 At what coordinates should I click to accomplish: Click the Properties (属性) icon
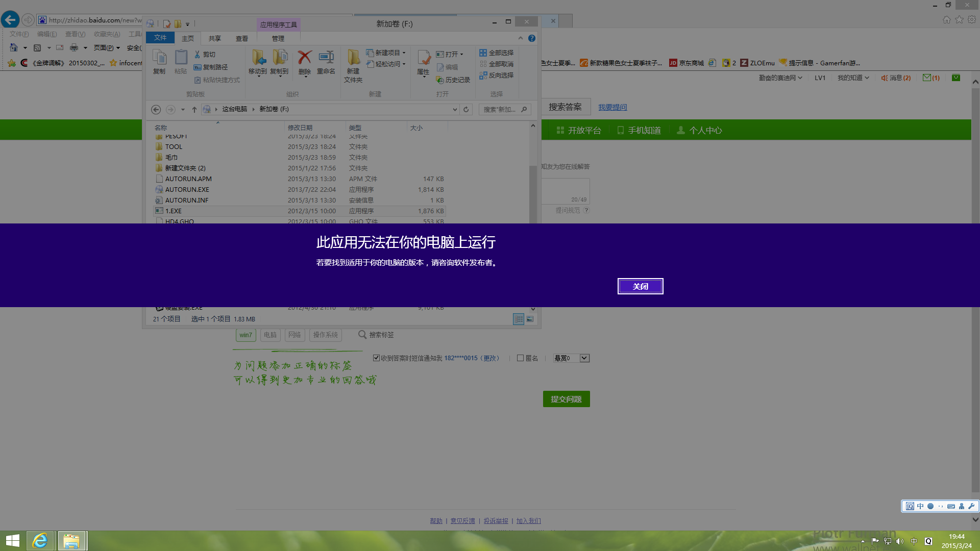point(423,62)
